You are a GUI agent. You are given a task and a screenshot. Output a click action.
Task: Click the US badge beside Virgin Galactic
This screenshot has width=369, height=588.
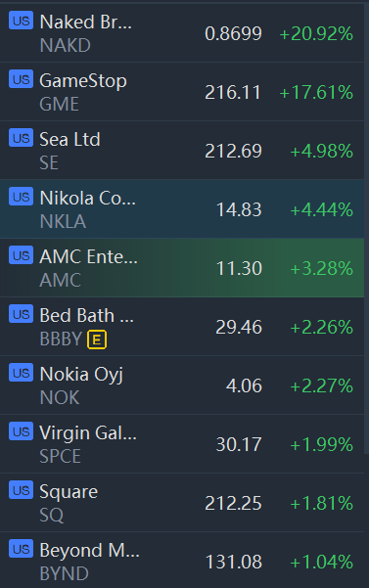coord(21,431)
